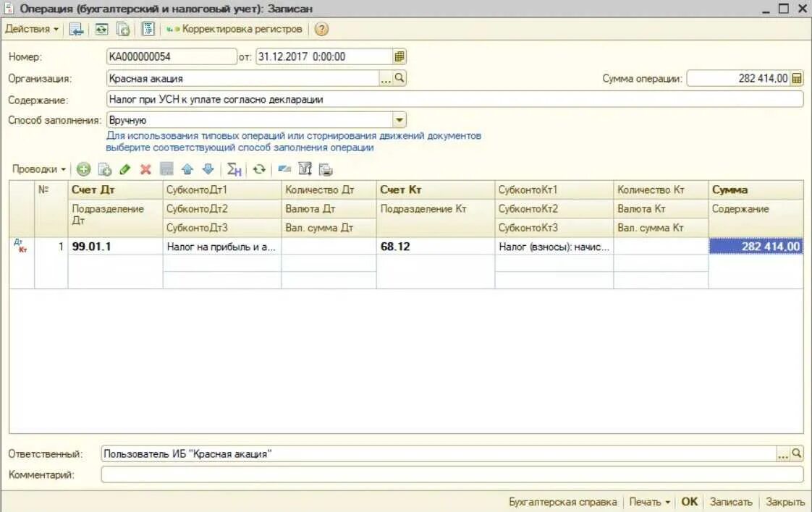This screenshot has width=812, height=512.
Task: Open the document report list icon
Action: click(x=148, y=29)
